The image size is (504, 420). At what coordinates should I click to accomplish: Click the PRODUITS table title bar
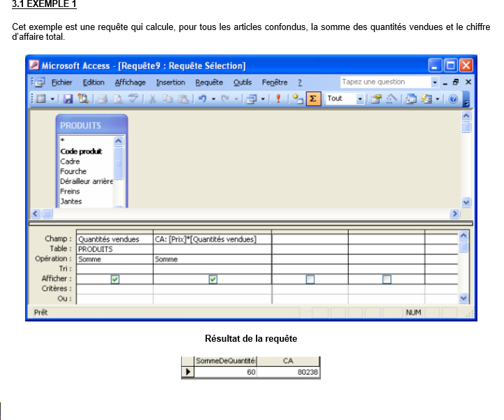(x=92, y=125)
